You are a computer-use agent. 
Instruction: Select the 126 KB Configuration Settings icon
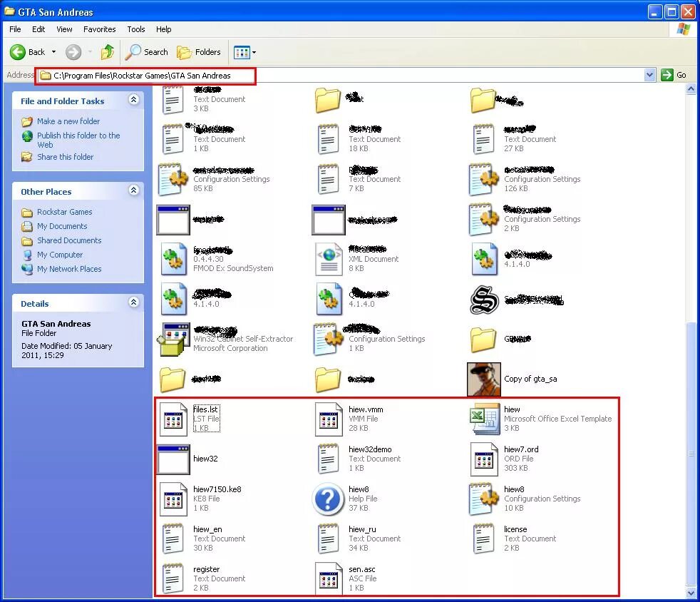484,180
